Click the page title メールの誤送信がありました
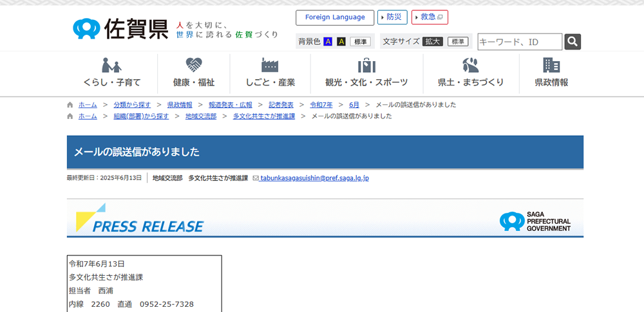Image resolution: width=644 pixels, height=312 pixels. tap(137, 152)
